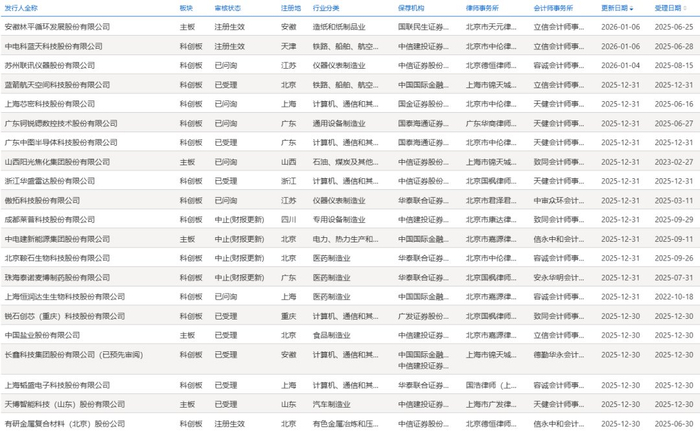Open 锐石创芯（重庆）科技股份有限公司 entry
Viewport: 700px width, 431px height.
point(65,316)
